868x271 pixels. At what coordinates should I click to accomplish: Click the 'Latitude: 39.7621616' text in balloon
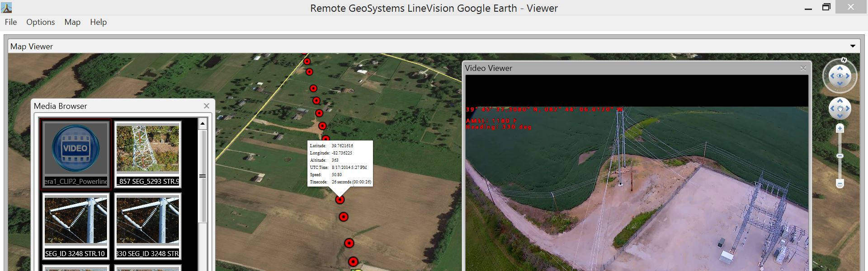point(331,146)
